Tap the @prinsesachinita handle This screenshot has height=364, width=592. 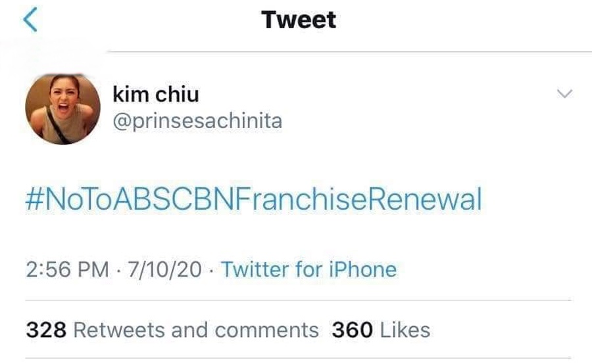pyautogui.click(x=197, y=121)
